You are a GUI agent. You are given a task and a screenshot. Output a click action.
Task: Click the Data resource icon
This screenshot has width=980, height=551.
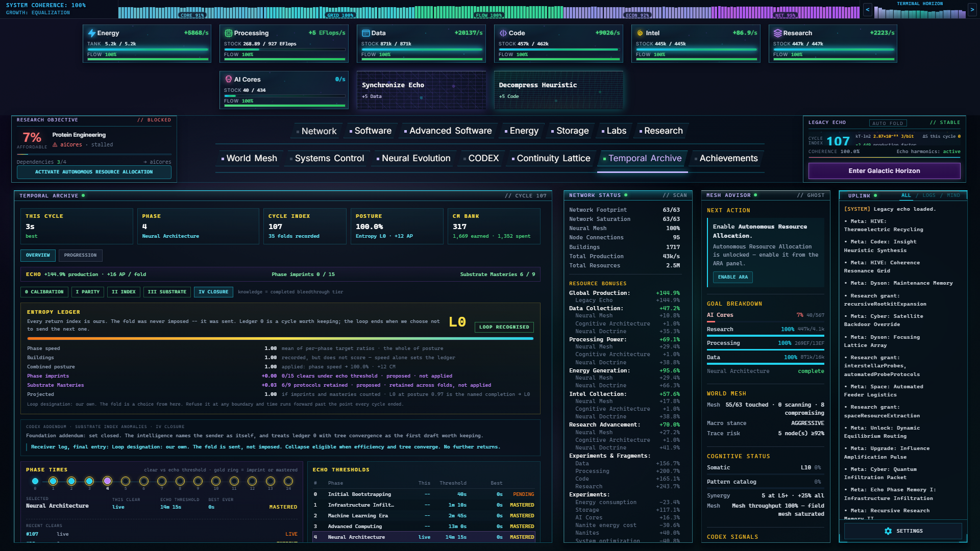click(366, 33)
